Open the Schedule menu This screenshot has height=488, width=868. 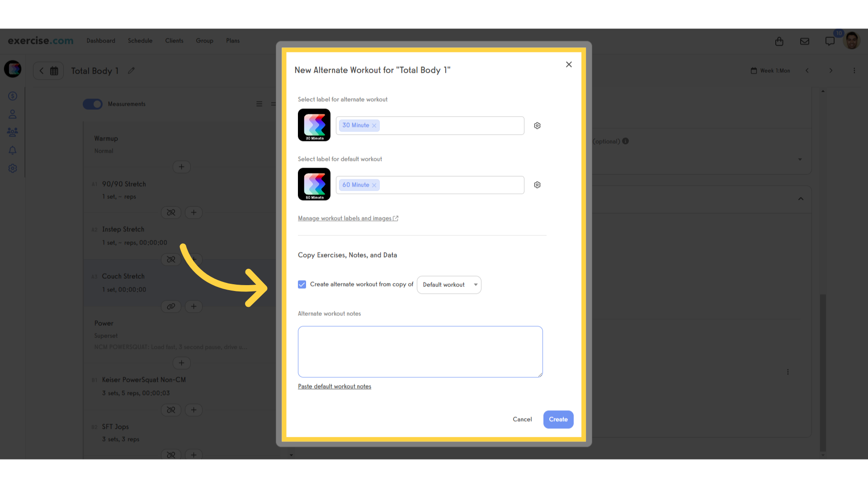coord(140,41)
